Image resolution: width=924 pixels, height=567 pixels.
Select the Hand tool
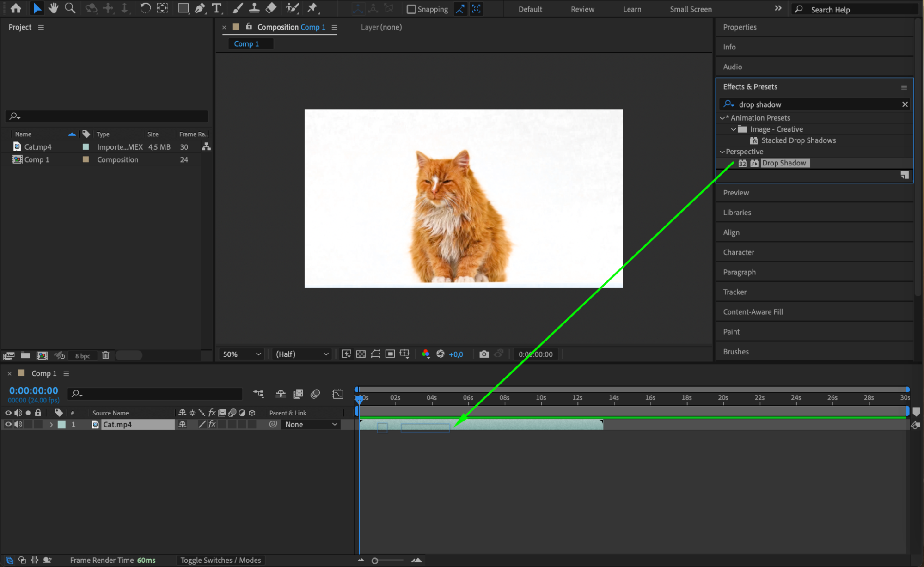click(53, 8)
